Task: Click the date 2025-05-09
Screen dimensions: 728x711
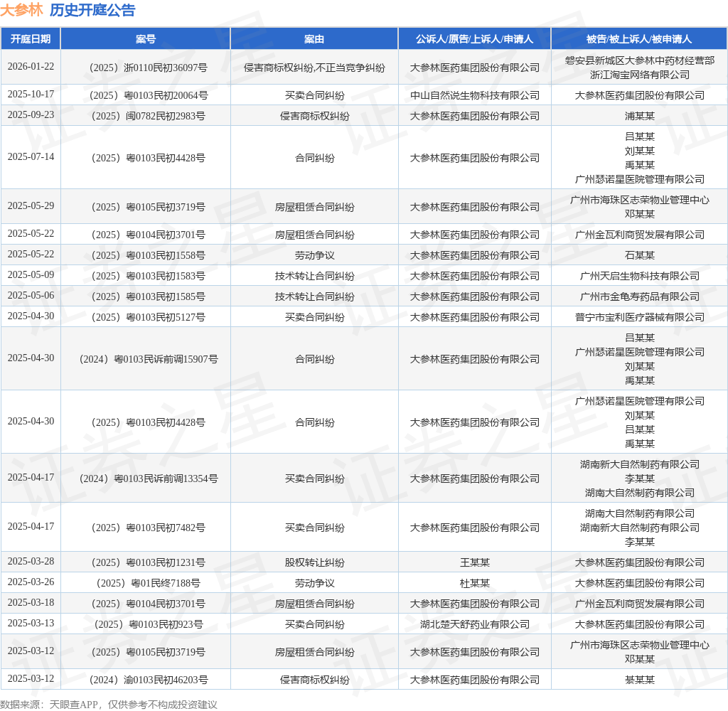Action: (31, 275)
